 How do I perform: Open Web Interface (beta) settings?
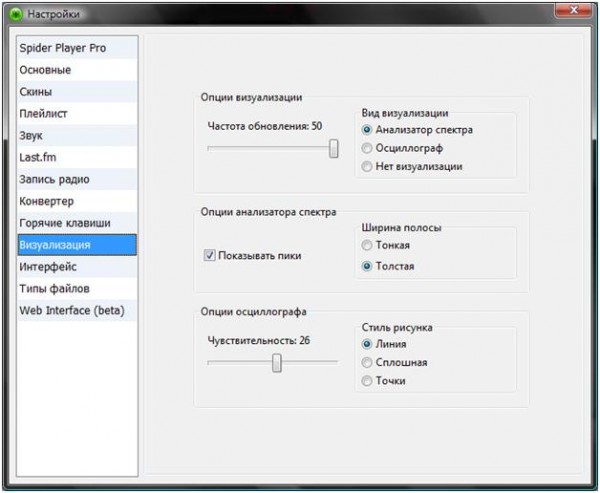77,310
